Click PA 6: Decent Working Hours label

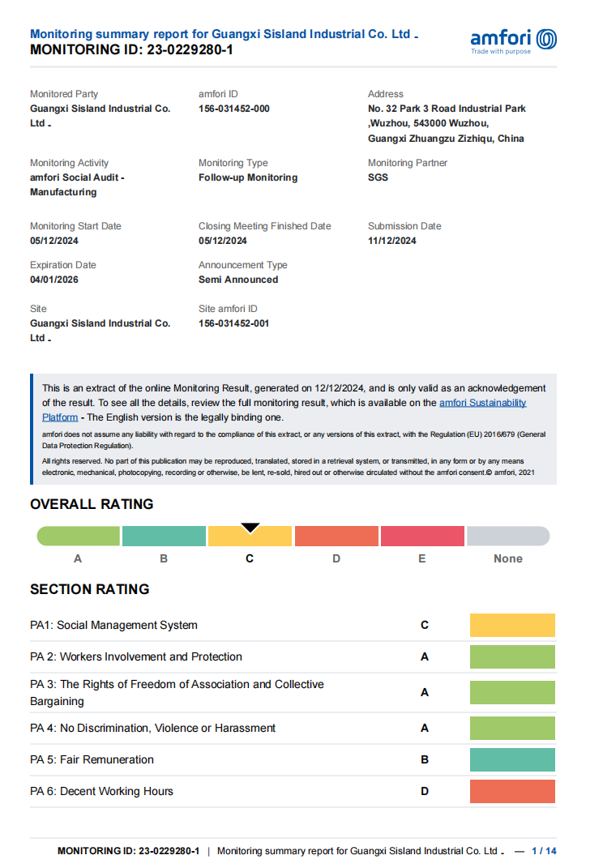point(101,791)
